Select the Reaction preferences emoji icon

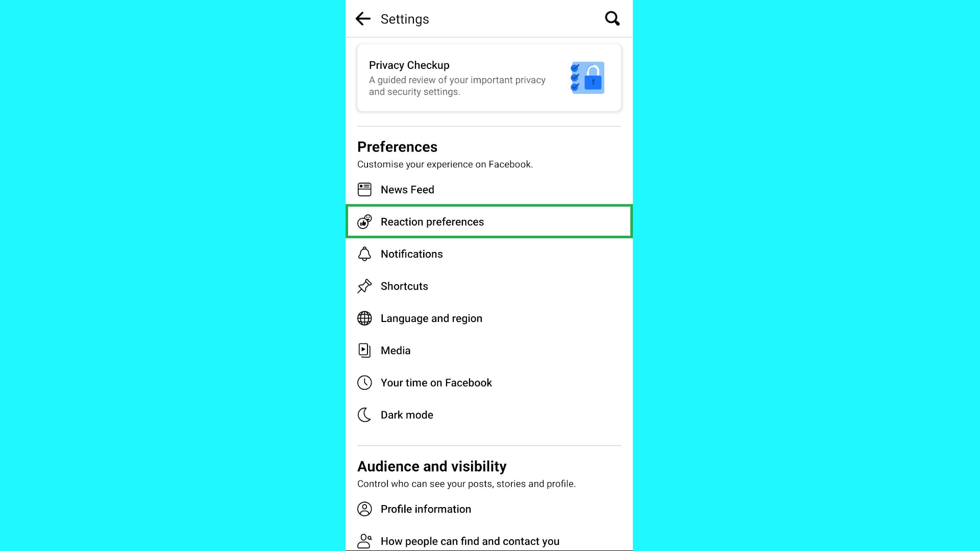pyautogui.click(x=364, y=221)
